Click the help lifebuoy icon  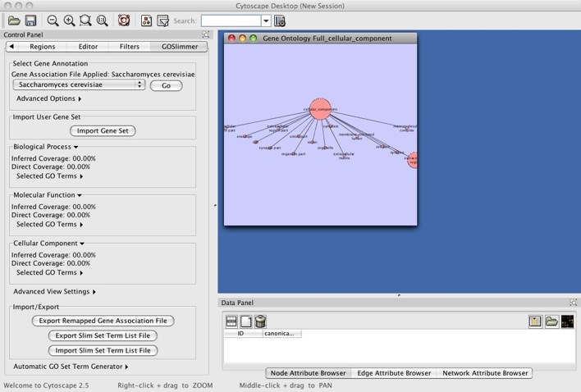click(x=123, y=20)
